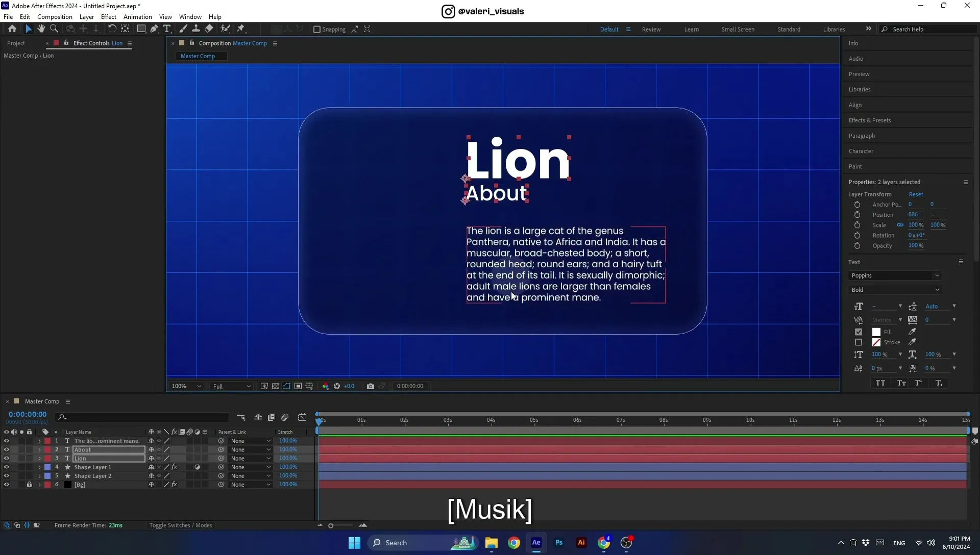Reset the Layer Transform values
The height and width of the screenshot is (555, 980).
(916, 194)
